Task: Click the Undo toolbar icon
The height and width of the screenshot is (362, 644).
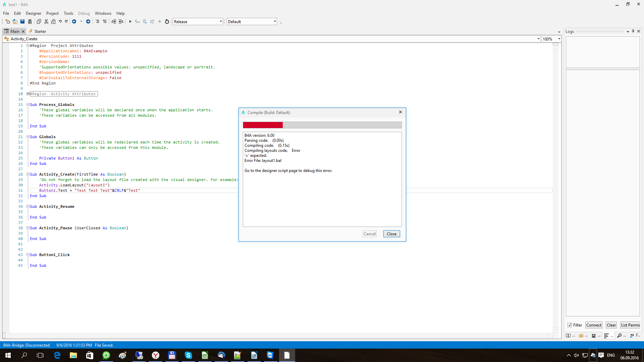Action: [60, 21]
